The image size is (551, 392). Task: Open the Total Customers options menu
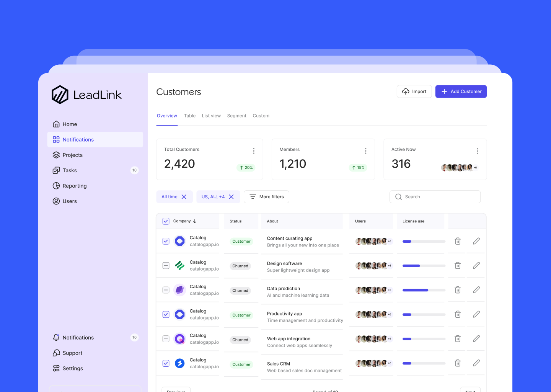pyautogui.click(x=254, y=151)
